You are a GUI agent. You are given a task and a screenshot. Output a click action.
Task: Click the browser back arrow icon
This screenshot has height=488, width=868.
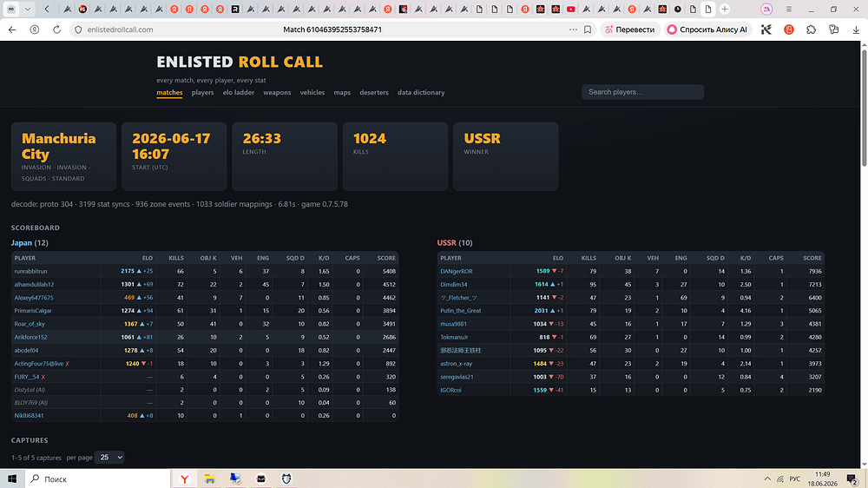coord(12,30)
